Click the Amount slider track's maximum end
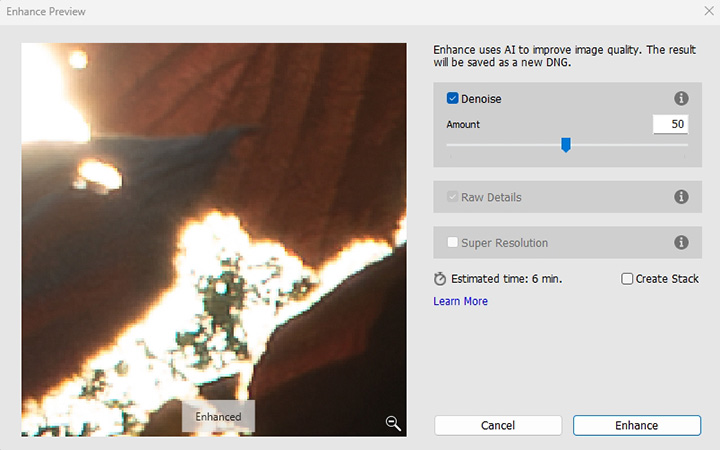 pyautogui.click(x=686, y=145)
